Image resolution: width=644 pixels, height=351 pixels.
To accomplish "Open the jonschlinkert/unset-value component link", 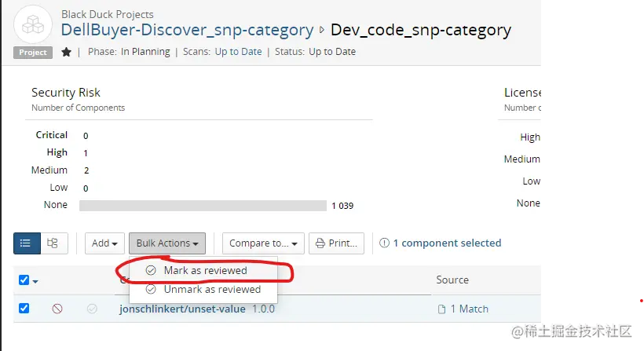I will [x=182, y=309].
